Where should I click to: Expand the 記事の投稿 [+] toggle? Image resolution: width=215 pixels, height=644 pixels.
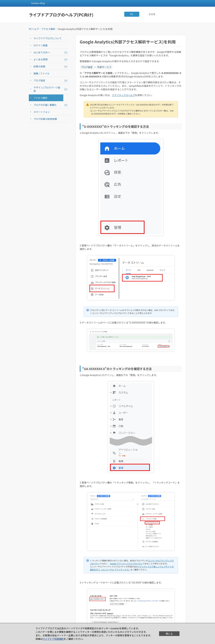tap(66, 67)
